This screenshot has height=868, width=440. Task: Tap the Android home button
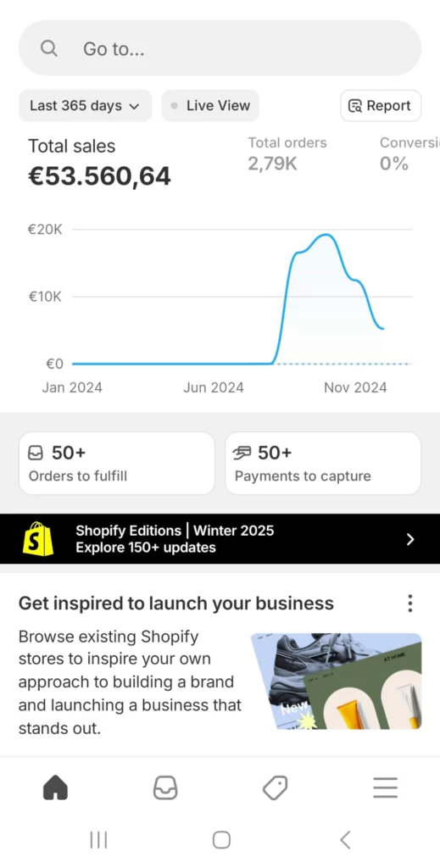[x=221, y=840]
